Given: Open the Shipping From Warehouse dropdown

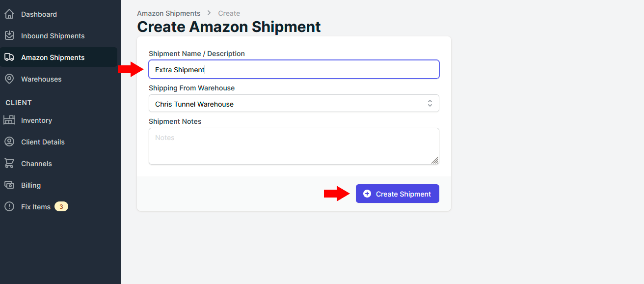Looking at the screenshot, I should (x=294, y=104).
